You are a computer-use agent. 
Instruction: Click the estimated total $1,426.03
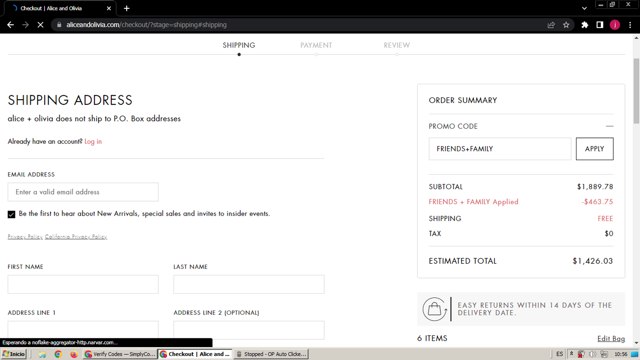[x=593, y=261]
